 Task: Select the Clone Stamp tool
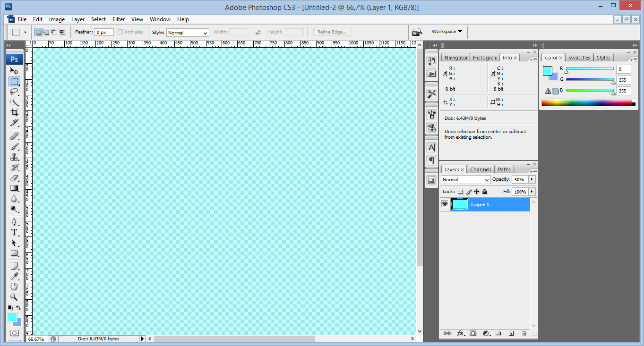(x=14, y=157)
